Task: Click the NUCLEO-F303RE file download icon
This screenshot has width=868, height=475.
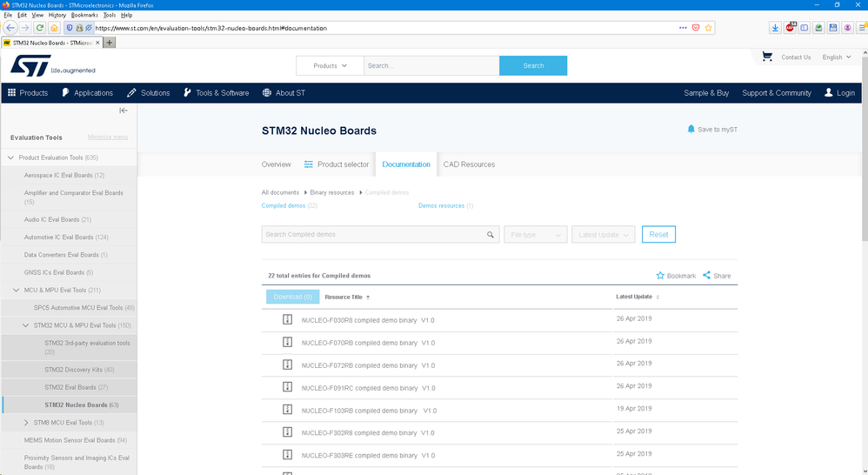Action: [x=287, y=454]
